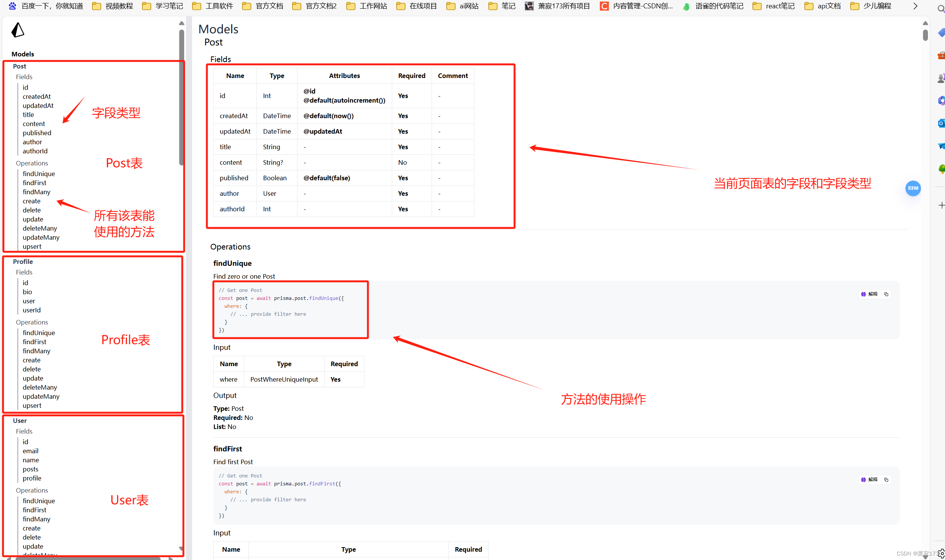
Task: Open findMany under Profile operations in the sidebar
Action: click(36, 351)
